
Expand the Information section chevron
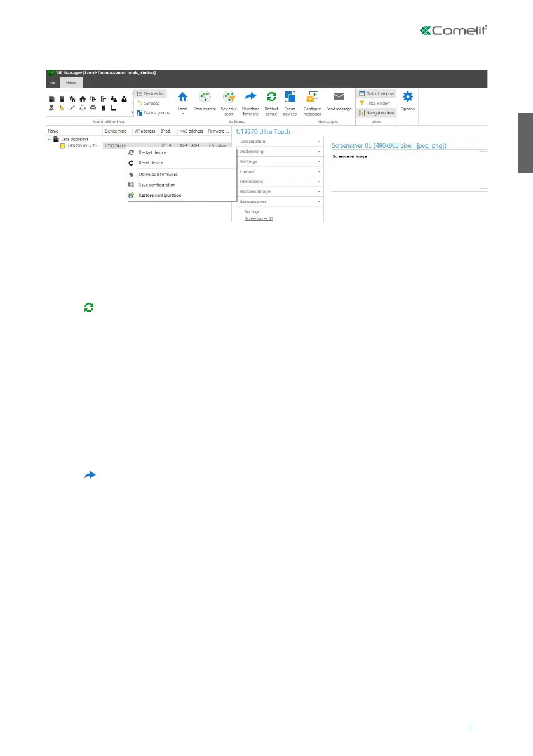(319, 142)
